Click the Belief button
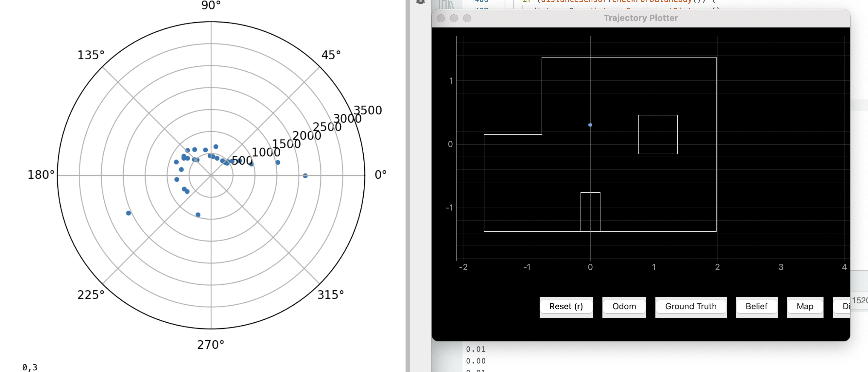The height and width of the screenshot is (372, 868). point(756,306)
